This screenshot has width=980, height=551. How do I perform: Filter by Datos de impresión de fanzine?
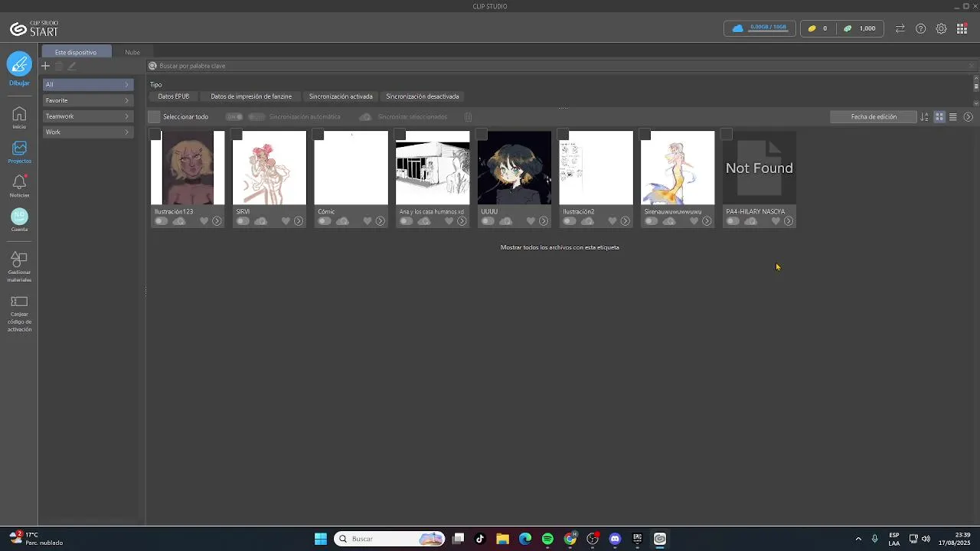[251, 96]
